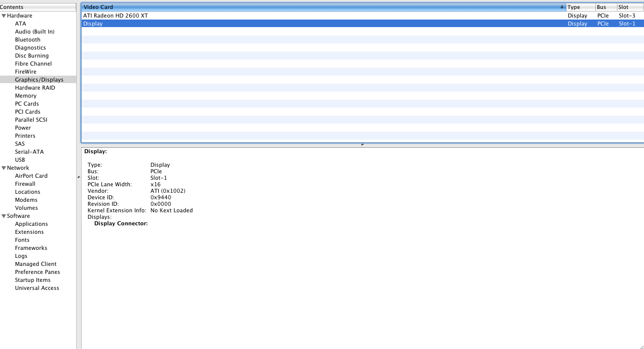Select Startup Items under Software
The image size is (644, 349).
pyautogui.click(x=33, y=280)
